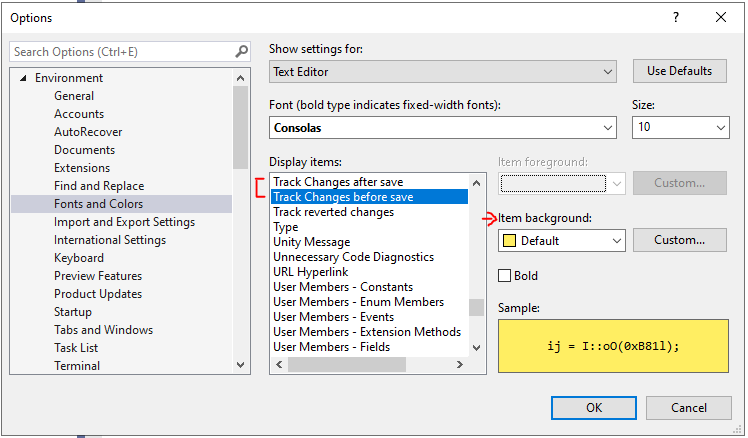Image resolution: width=748 pixels, height=438 pixels.
Task: Select Unity Message display item
Action: click(312, 242)
